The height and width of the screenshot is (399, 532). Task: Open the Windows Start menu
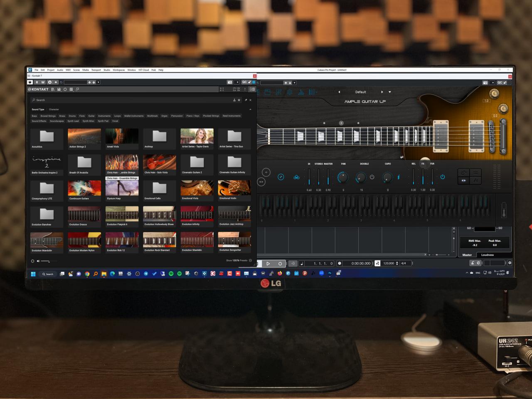click(33, 274)
